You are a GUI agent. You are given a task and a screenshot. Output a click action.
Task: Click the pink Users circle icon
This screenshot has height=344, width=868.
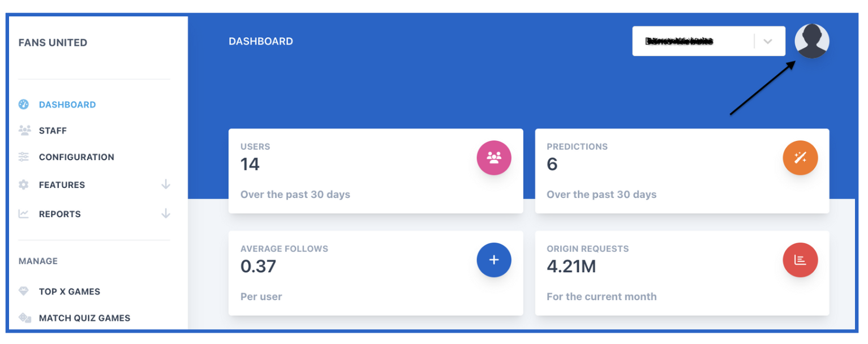(494, 158)
